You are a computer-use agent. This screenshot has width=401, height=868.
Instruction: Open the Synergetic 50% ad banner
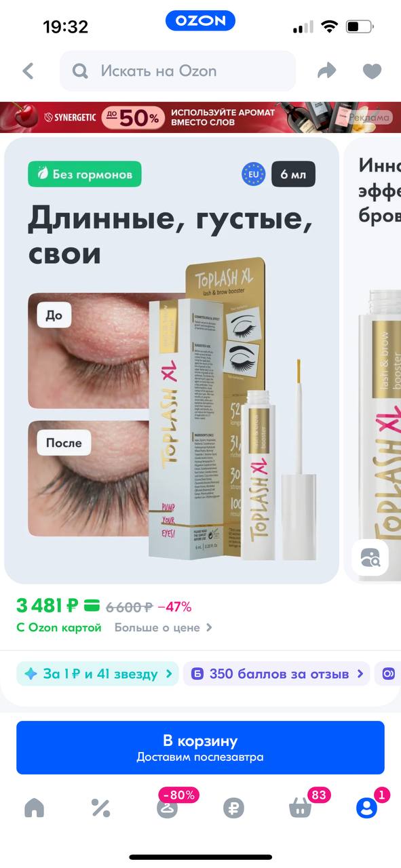click(x=200, y=117)
